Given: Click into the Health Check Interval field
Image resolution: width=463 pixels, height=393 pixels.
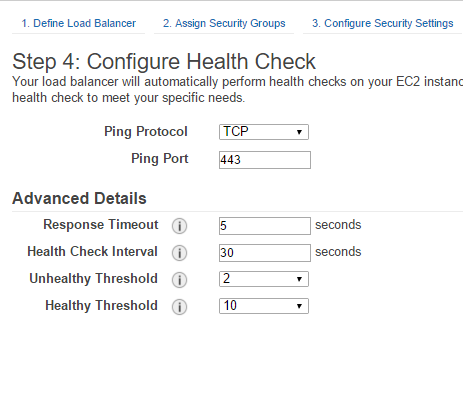Looking at the screenshot, I should (265, 253).
